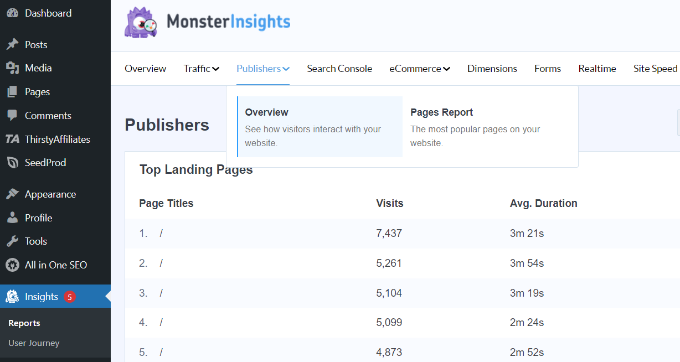The image size is (680, 362).
Task: Click the MonsterInsights monster mascot logo
Action: click(x=141, y=23)
